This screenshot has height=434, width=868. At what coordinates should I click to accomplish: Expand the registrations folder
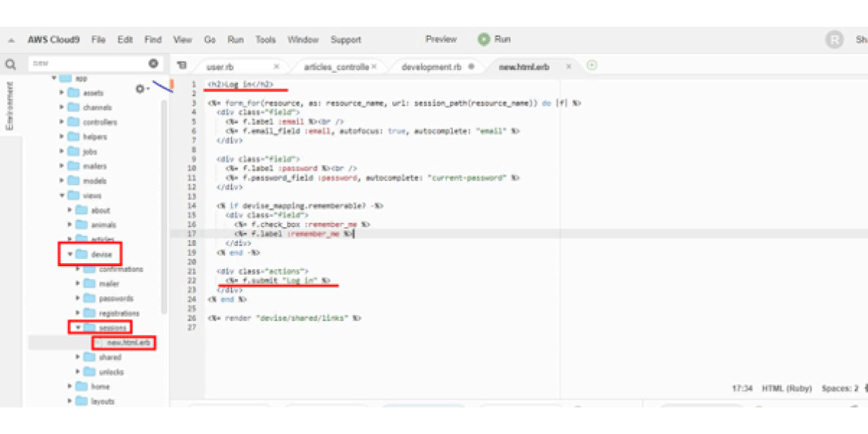(x=78, y=313)
